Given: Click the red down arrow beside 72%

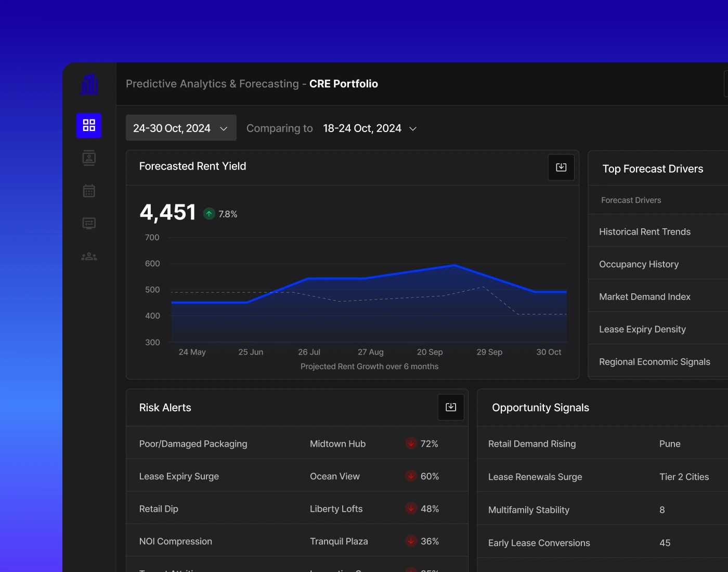Looking at the screenshot, I should coord(411,444).
